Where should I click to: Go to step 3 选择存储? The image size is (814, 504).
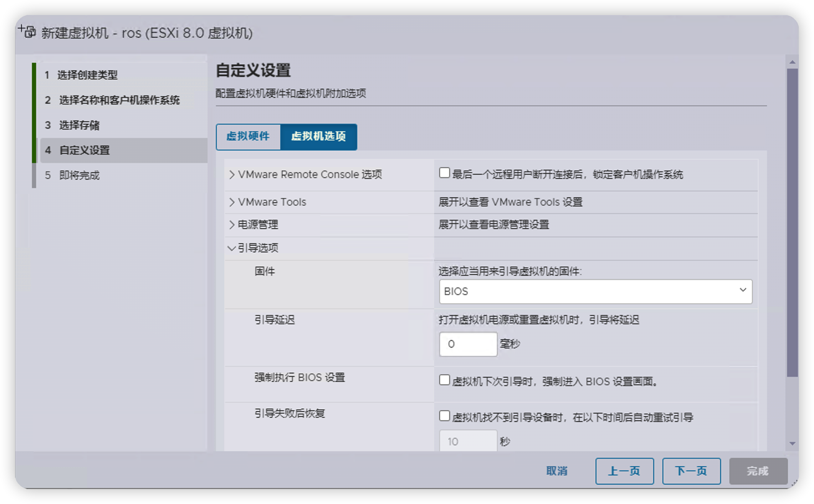(79, 125)
